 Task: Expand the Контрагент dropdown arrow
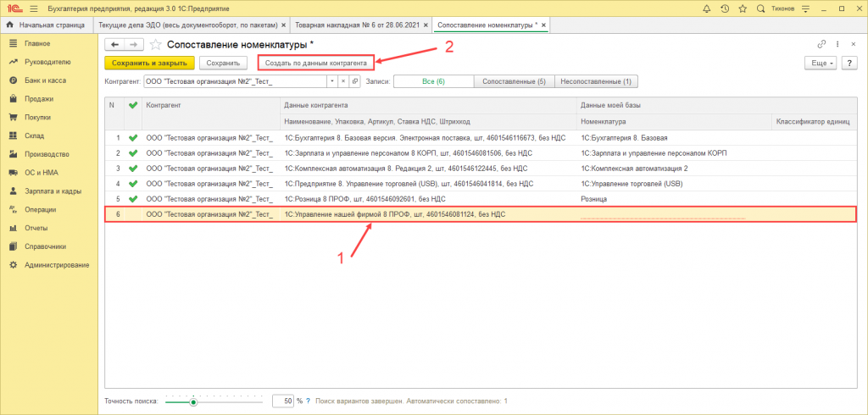pyautogui.click(x=332, y=81)
